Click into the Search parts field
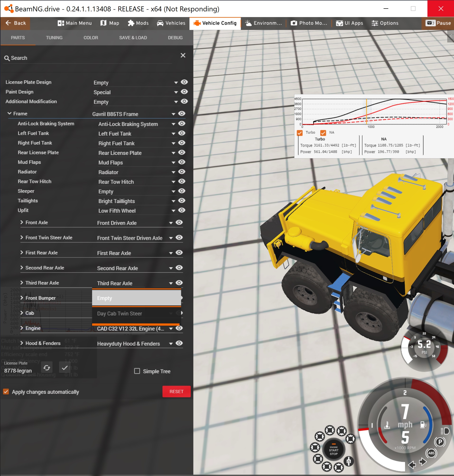The width and height of the screenshot is (454, 476). coord(88,58)
